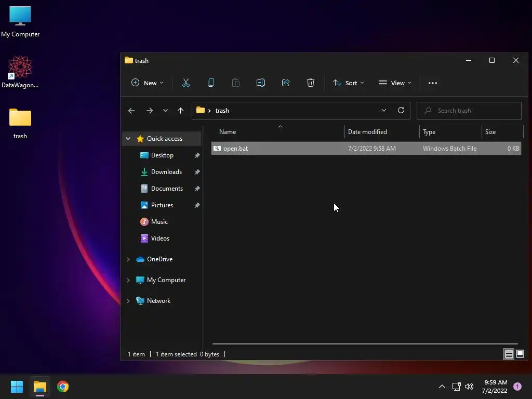Launch Chrome from the taskbar
This screenshot has height=399, width=532.
63,387
